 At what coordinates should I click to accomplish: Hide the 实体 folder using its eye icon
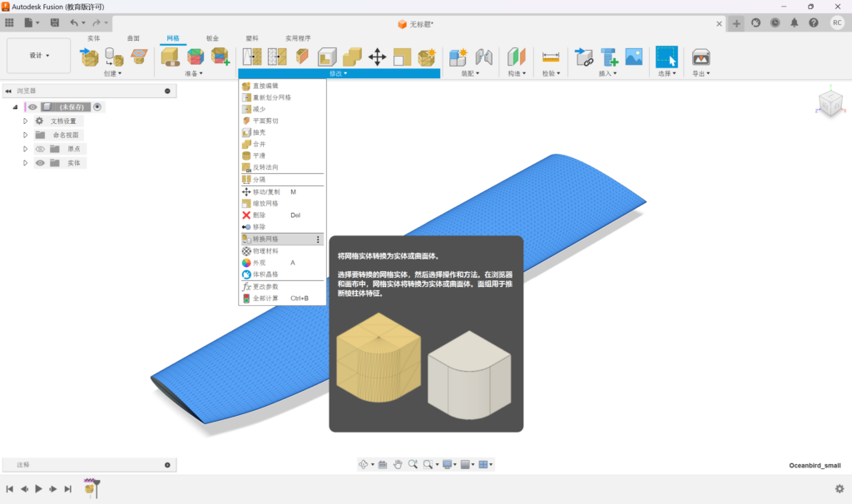(x=40, y=163)
